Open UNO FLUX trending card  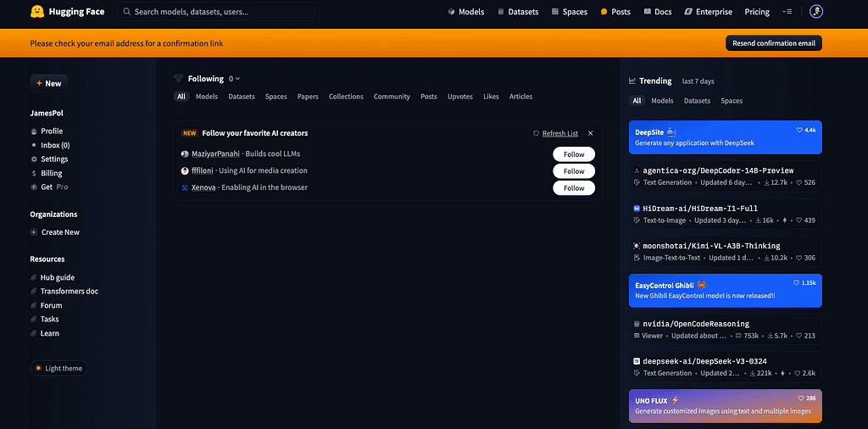[x=726, y=406]
